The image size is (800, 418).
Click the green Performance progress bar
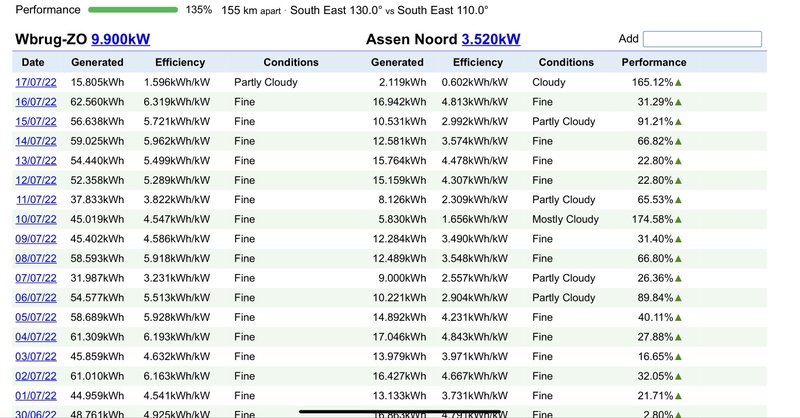pos(133,10)
